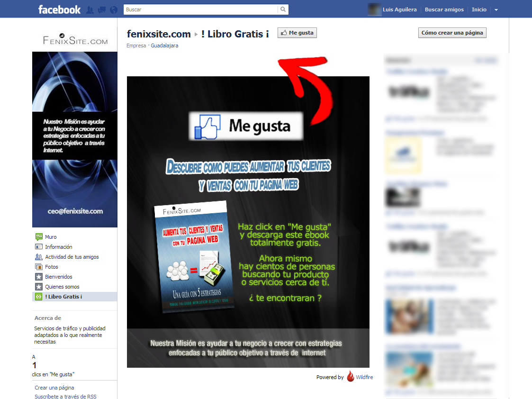Open the Información tab
Image resolution: width=532 pixels, height=399 pixels.
[x=59, y=247]
